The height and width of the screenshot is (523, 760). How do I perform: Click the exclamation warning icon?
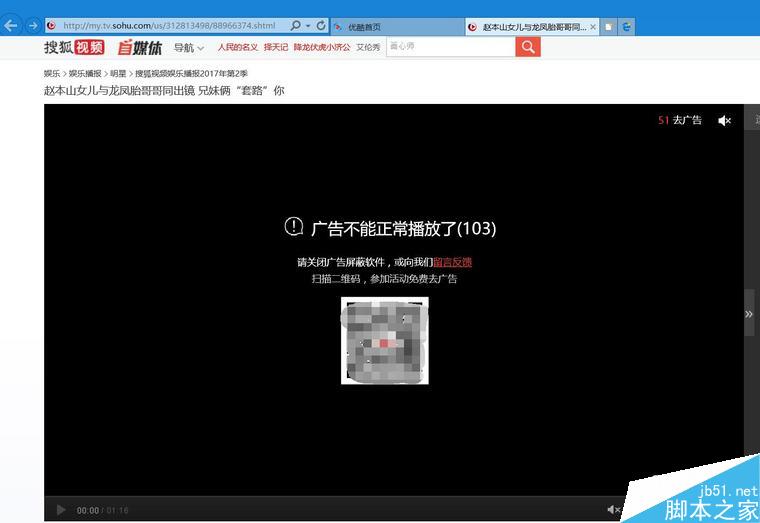[294, 226]
